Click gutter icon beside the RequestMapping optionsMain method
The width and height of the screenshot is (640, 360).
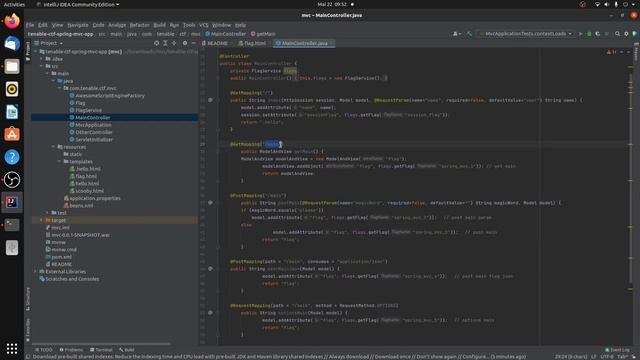click(210, 313)
